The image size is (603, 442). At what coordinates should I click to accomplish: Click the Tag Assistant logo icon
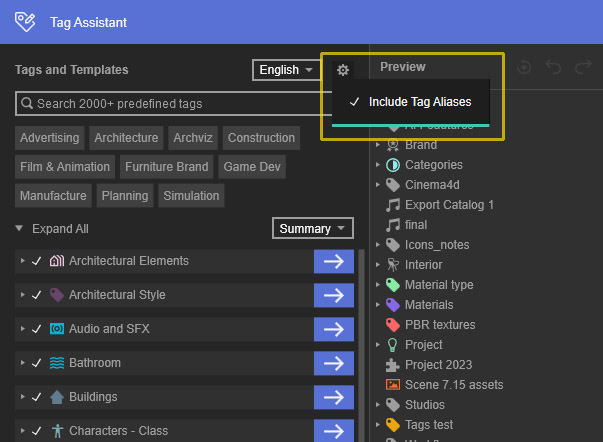coord(25,22)
